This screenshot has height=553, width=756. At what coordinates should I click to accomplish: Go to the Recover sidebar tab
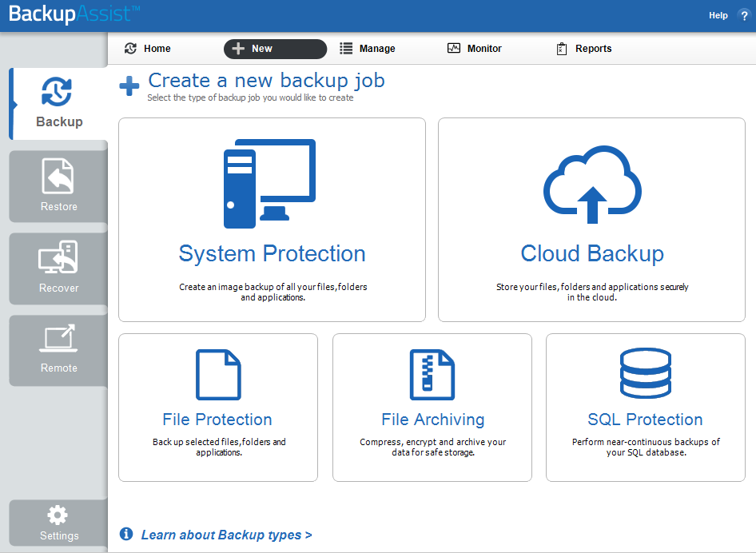[x=59, y=269]
